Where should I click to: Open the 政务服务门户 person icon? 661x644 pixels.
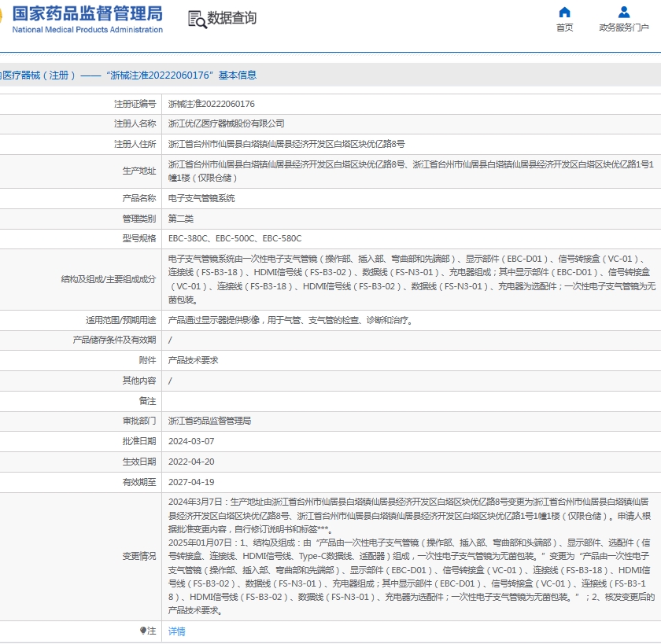624,12
